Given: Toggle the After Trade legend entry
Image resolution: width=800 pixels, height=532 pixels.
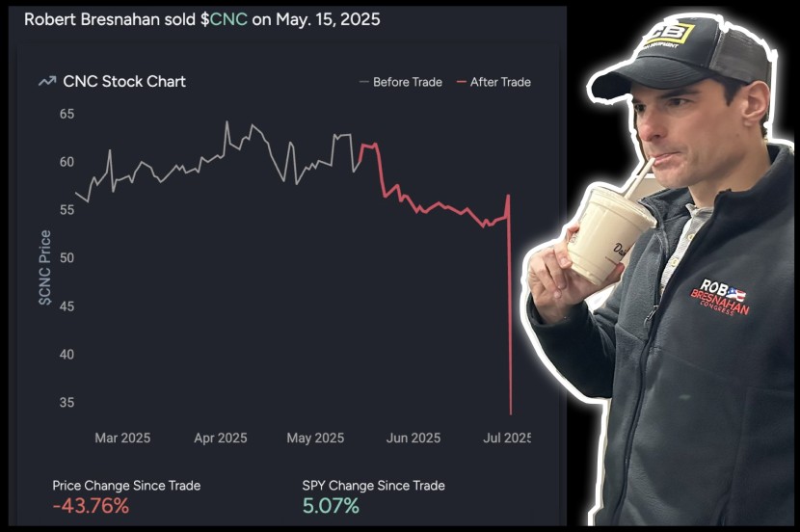Looking at the screenshot, I should pyautogui.click(x=493, y=82).
